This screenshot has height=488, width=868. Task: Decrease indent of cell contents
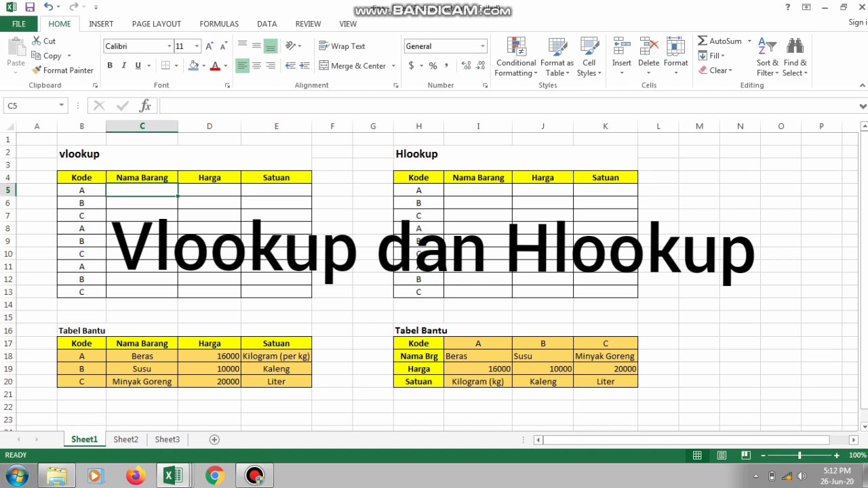[x=290, y=66]
